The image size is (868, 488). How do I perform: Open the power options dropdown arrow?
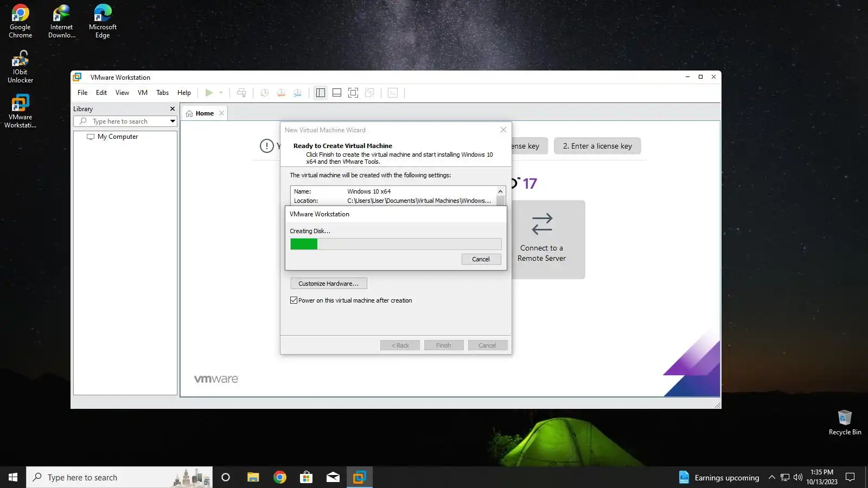(221, 93)
